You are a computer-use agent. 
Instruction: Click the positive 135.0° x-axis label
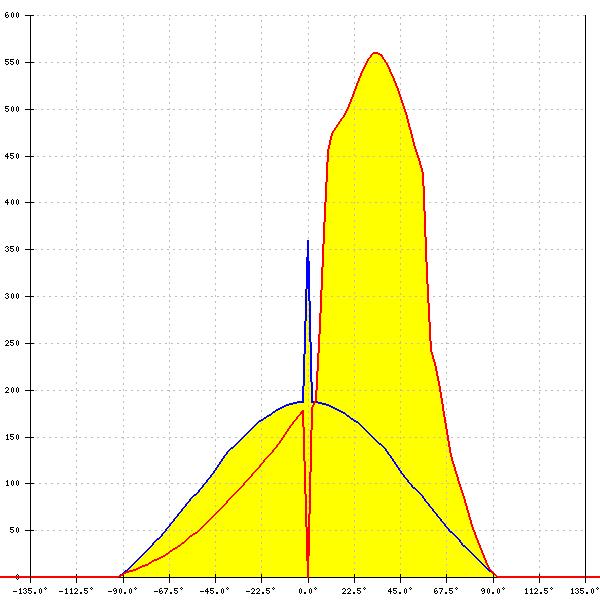point(585,591)
